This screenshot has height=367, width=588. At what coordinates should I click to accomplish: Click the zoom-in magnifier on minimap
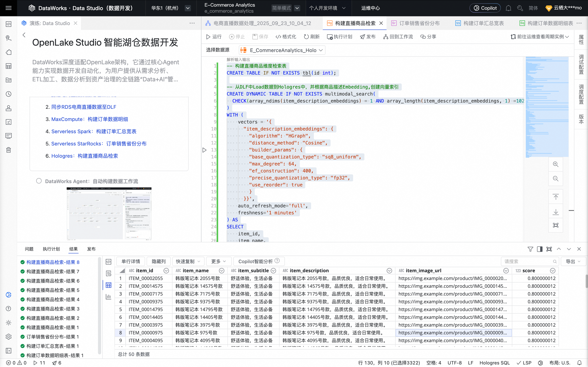click(x=556, y=164)
